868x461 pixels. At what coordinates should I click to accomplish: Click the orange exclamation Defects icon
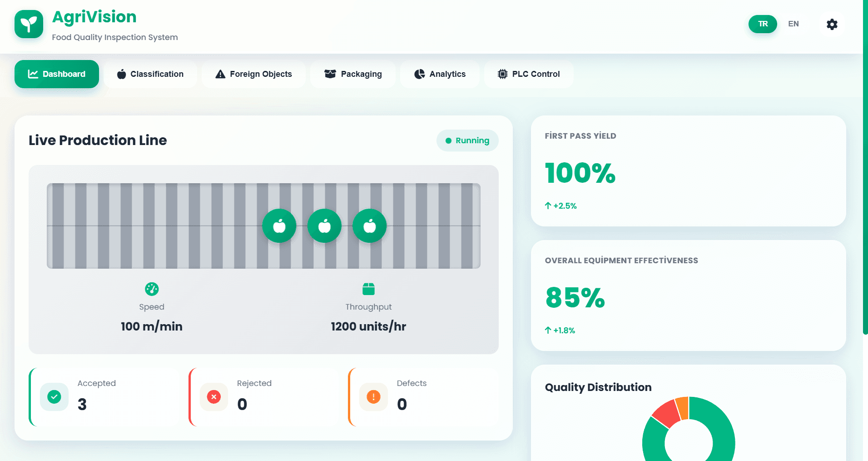point(373,397)
